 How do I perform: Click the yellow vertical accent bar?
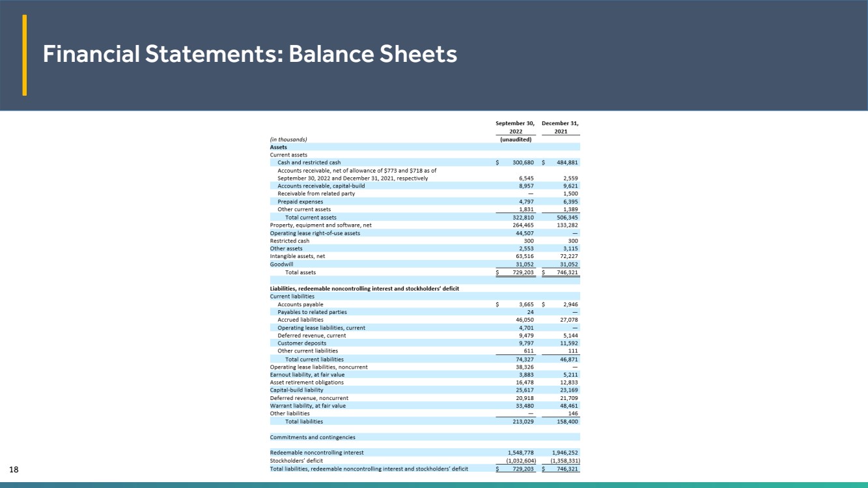[x=25, y=55]
